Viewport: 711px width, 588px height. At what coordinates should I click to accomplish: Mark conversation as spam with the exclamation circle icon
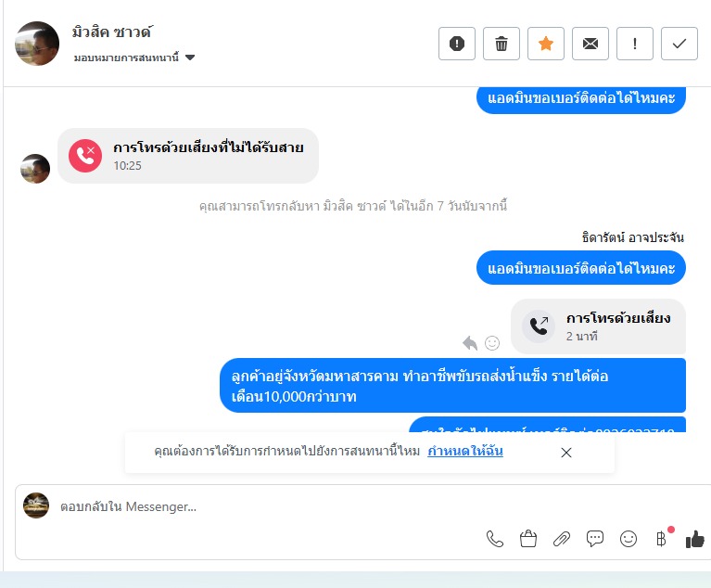[x=457, y=44]
